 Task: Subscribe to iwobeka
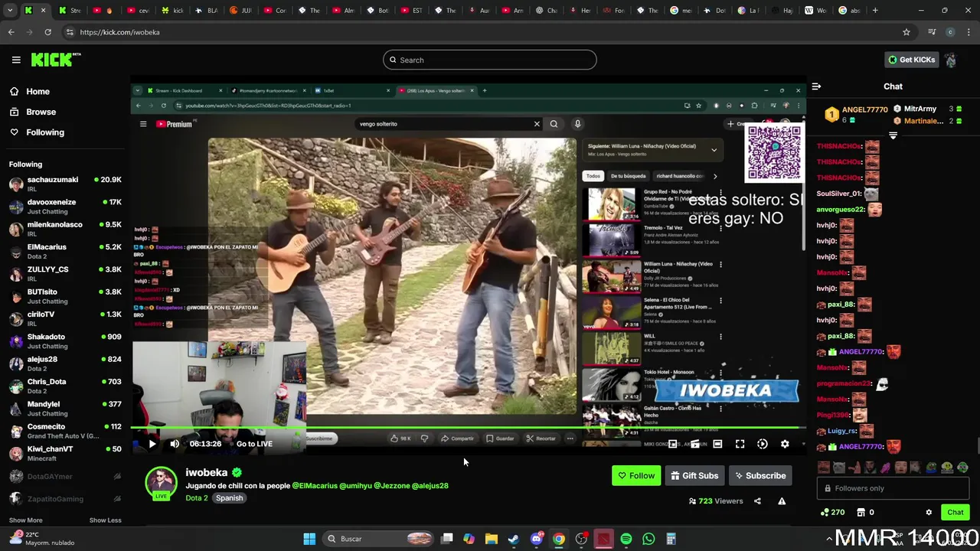[x=760, y=476]
